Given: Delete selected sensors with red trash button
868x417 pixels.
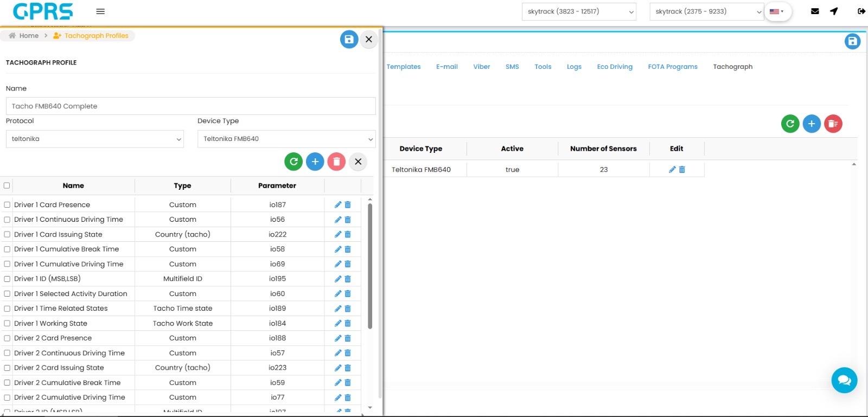Looking at the screenshot, I should click(x=336, y=162).
